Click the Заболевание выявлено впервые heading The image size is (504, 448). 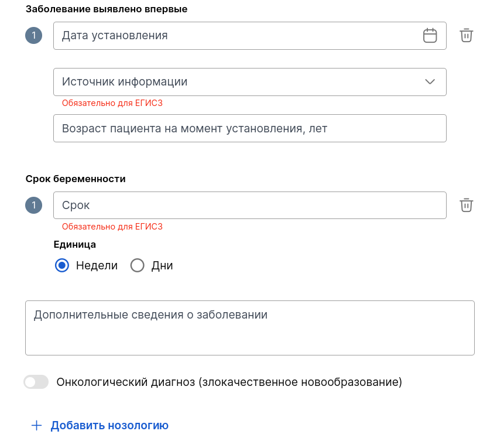click(x=107, y=9)
